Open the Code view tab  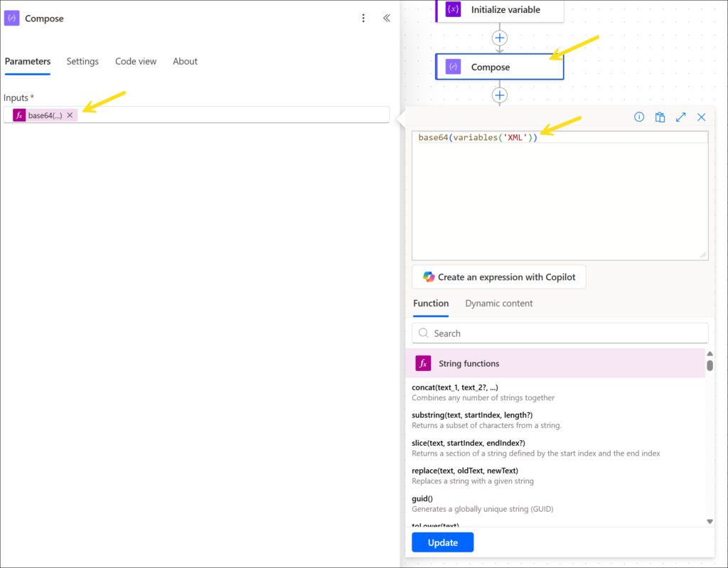pos(136,61)
